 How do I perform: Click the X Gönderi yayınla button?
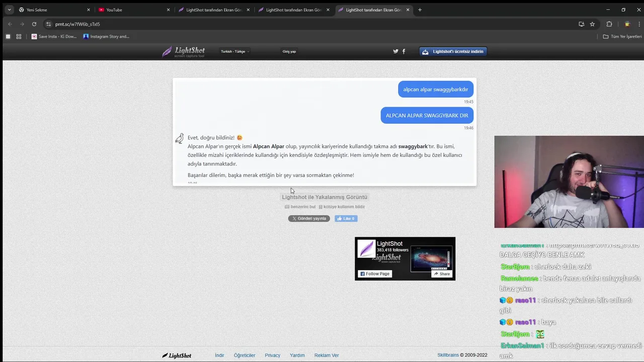click(x=309, y=218)
